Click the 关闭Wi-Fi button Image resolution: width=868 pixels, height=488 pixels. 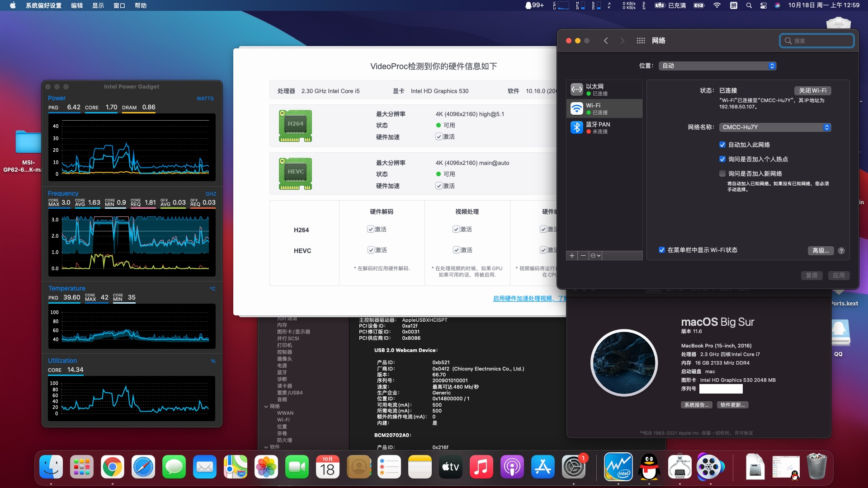(x=812, y=90)
